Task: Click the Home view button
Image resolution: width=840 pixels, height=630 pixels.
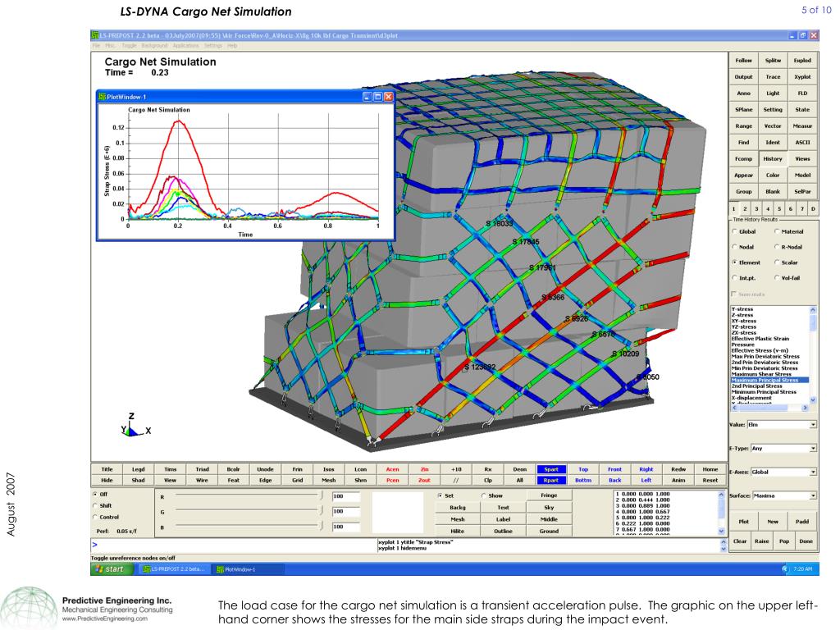Action: tap(710, 469)
